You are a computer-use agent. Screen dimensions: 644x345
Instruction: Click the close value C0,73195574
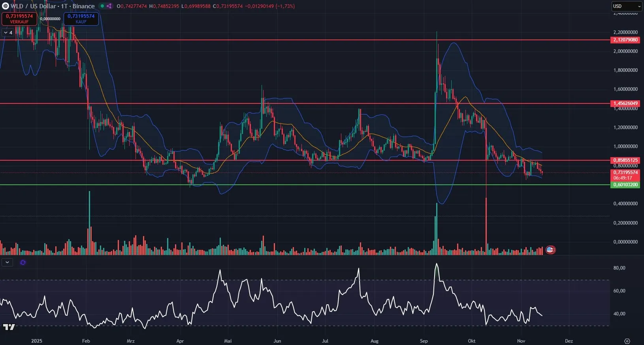[228, 6]
